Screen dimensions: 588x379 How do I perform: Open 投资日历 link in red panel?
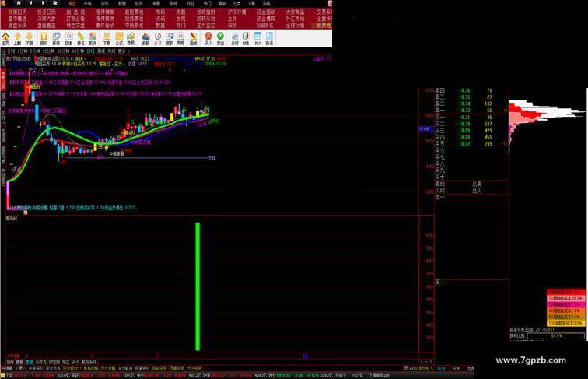coord(47,12)
